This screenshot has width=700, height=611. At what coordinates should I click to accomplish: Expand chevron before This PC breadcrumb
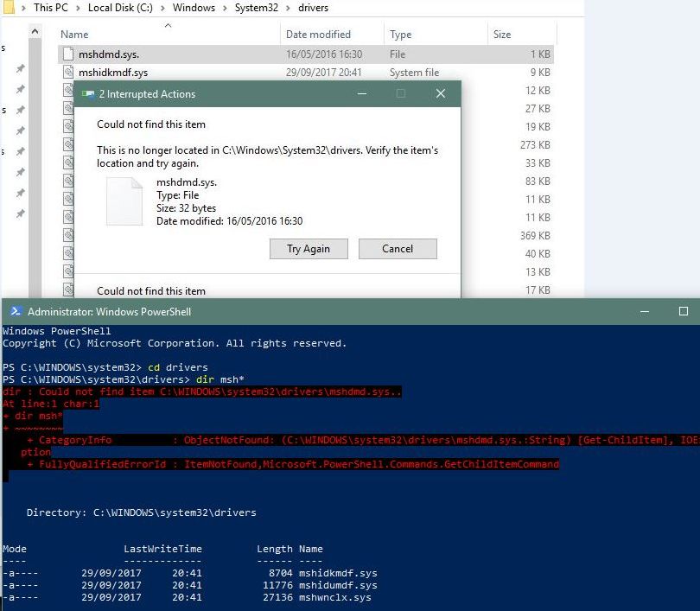[x=23, y=8]
